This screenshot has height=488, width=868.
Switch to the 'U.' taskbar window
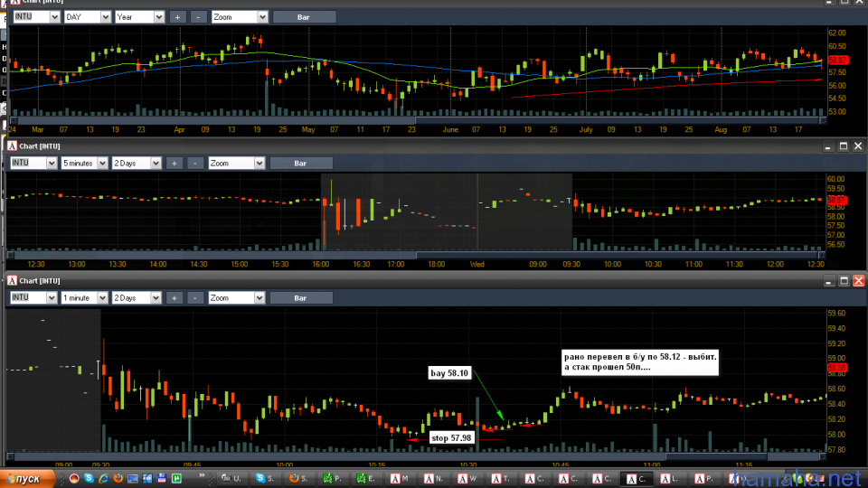(231, 479)
